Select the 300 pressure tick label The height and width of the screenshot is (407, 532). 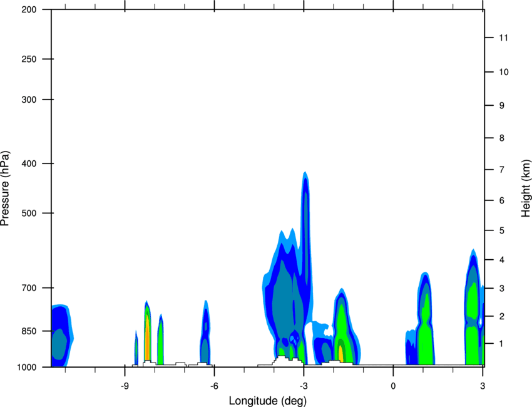pos(29,100)
